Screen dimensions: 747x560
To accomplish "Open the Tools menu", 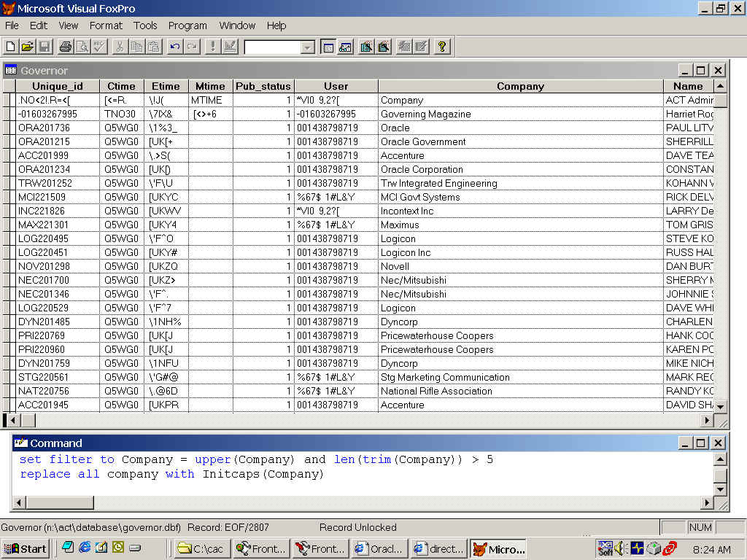I will tap(145, 26).
